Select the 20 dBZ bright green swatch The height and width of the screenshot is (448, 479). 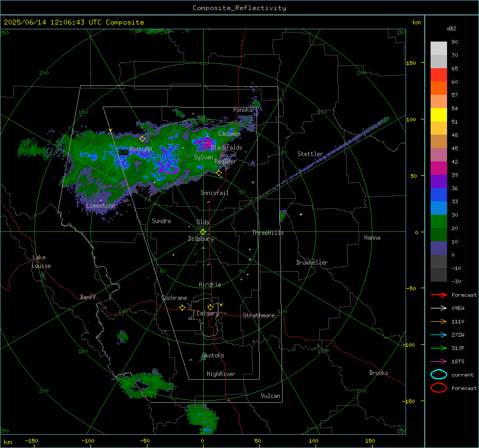pos(439,222)
